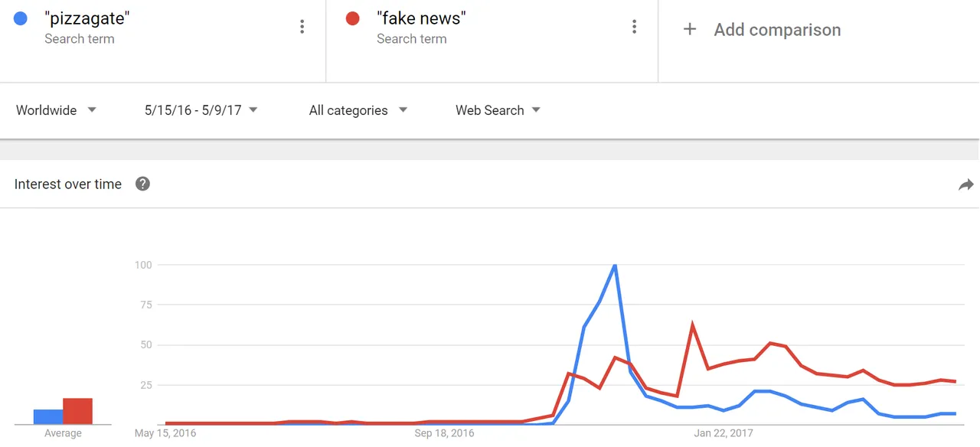Image resolution: width=980 pixels, height=447 pixels.
Task: Open options menu for "fake news" term
Action: [634, 27]
